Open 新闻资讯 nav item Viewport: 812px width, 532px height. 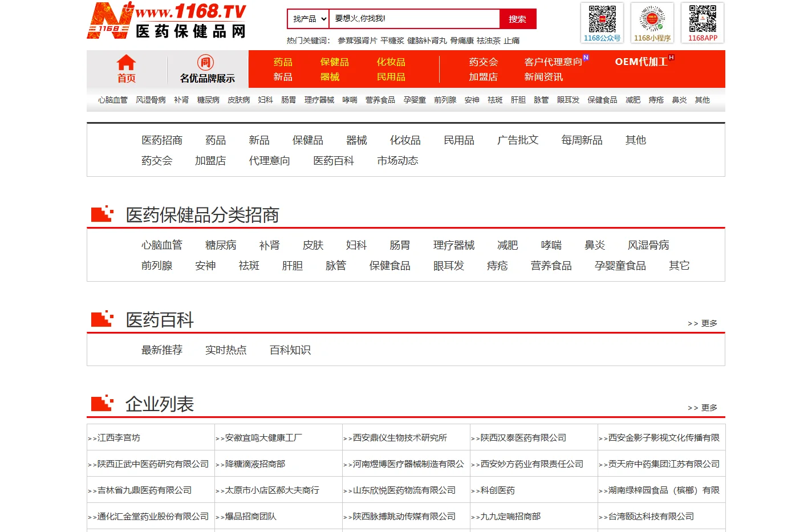click(543, 76)
